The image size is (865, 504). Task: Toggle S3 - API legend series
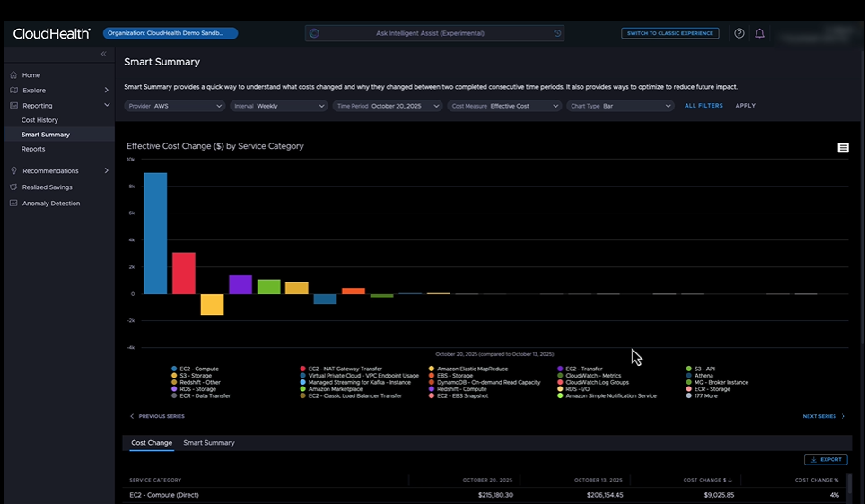pos(701,369)
